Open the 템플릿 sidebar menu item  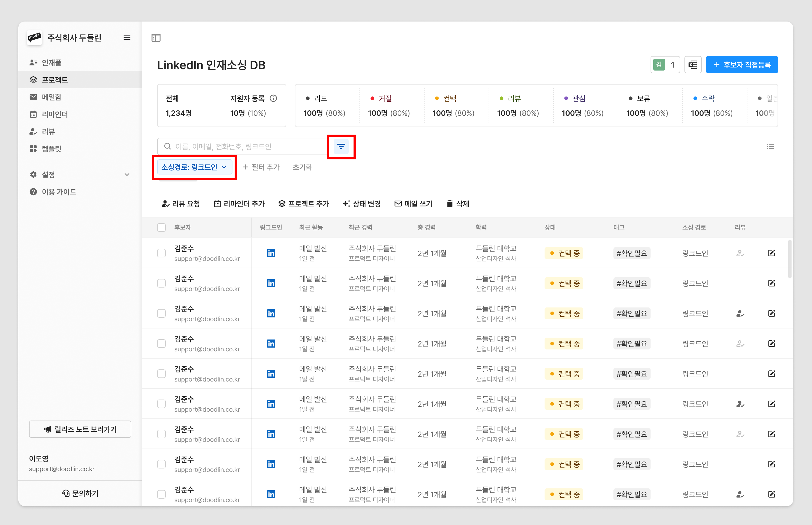coord(51,149)
